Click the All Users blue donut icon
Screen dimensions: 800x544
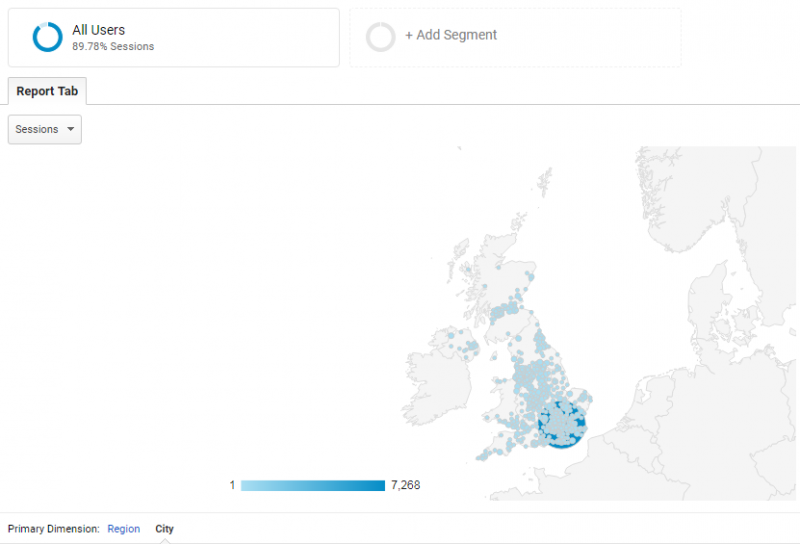[x=47, y=37]
